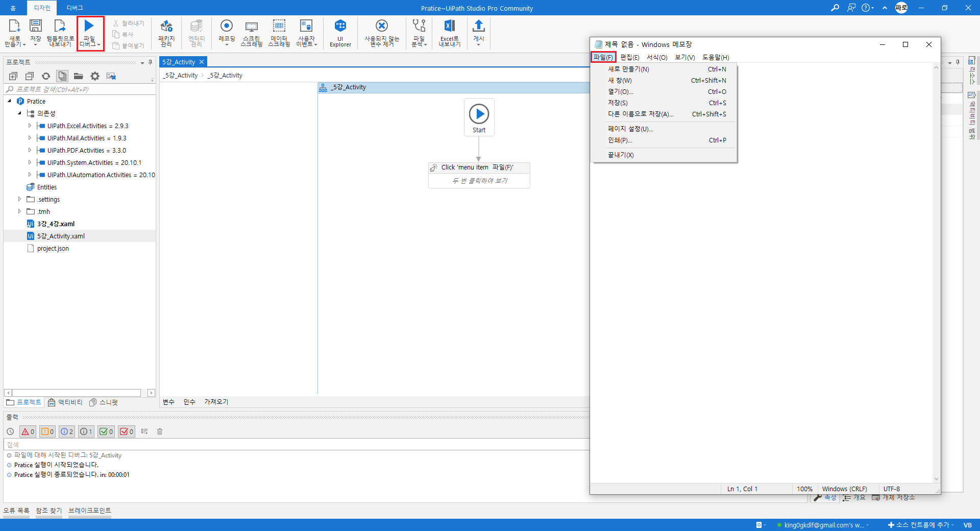Run 파일 디버그 (Debug File) play button

(89, 26)
